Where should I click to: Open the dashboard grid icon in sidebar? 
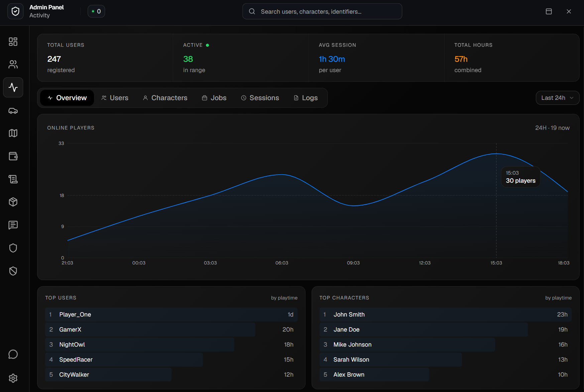pos(13,41)
